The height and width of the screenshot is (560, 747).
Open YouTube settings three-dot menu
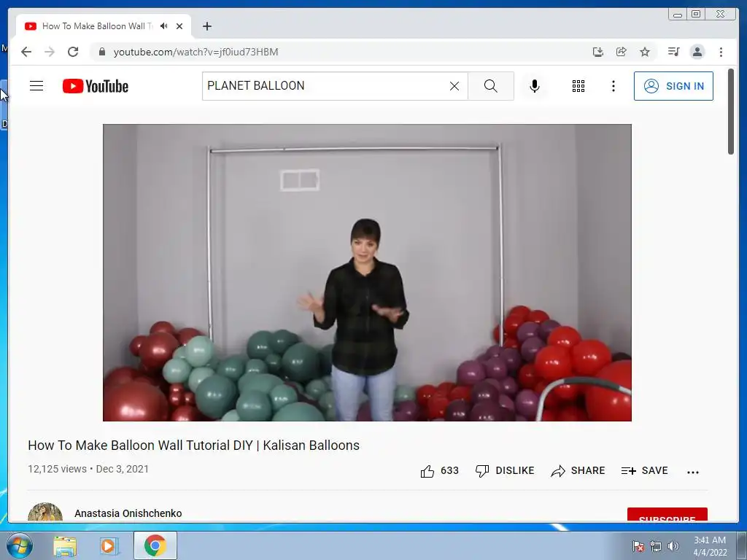(x=613, y=86)
